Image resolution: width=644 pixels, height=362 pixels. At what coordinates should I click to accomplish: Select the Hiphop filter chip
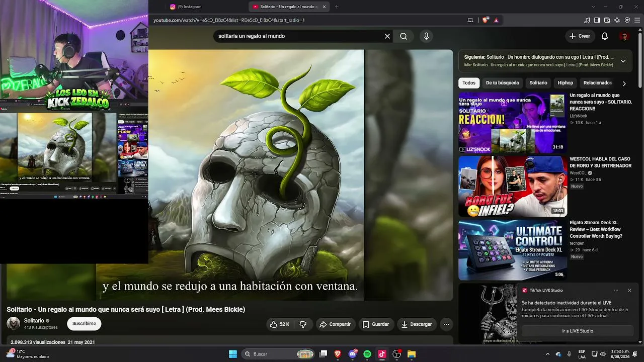565,83
